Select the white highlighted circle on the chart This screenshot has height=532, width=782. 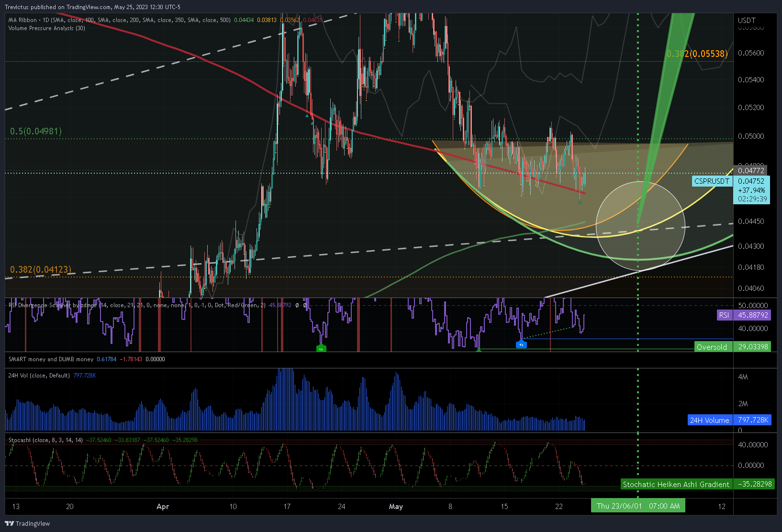pos(640,226)
